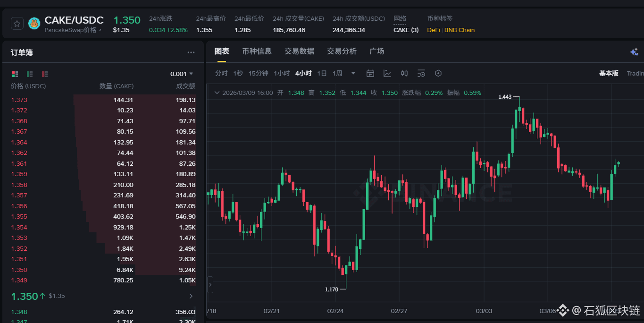
Task: Click the calendar date-jump icon in the chart toolbar
Action: pos(370,73)
